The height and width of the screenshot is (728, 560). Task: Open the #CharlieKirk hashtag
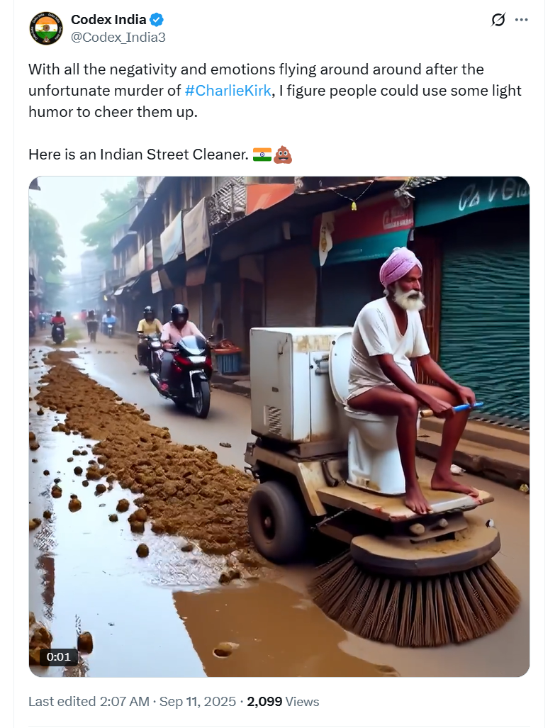228,91
